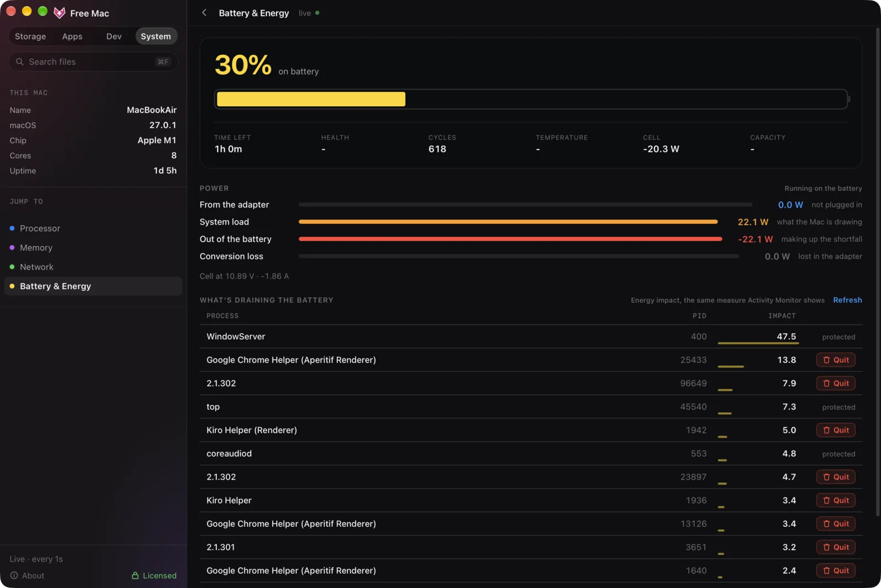Quit Google Chrome Helper PID 1640
The width and height of the screenshot is (881, 588).
click(x=836, y=570)
